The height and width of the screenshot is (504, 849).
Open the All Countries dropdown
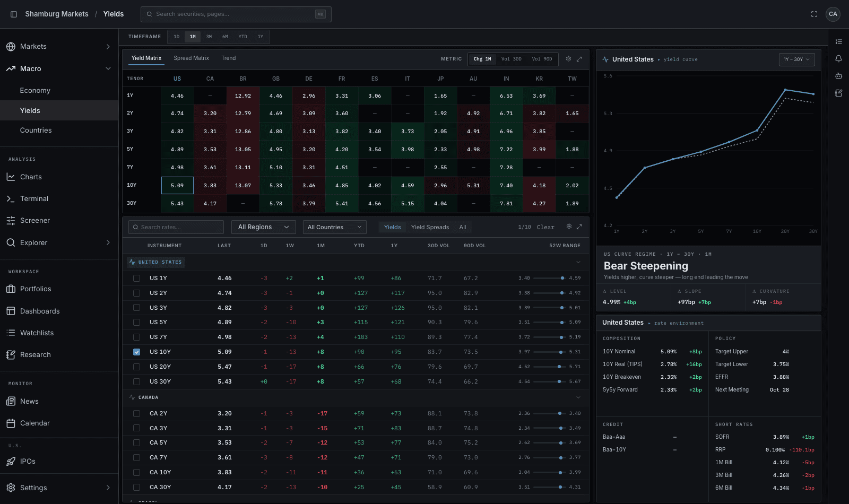334,227
